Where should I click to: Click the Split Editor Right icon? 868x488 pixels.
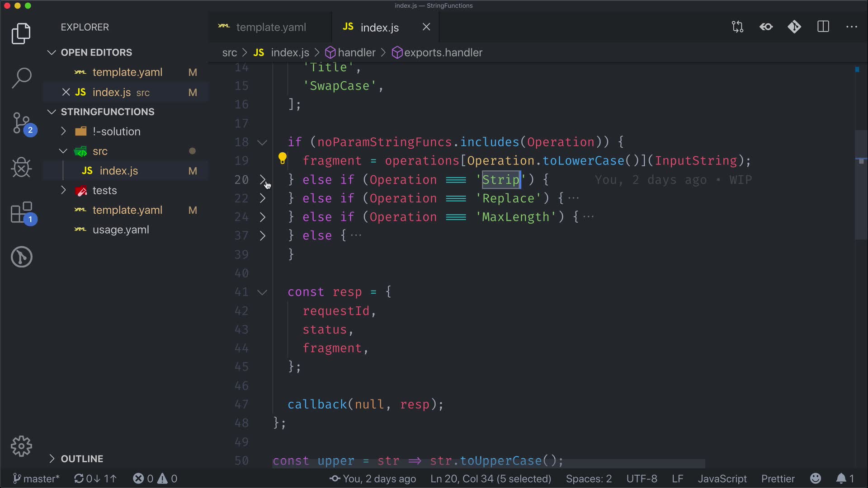click(823, 27)
